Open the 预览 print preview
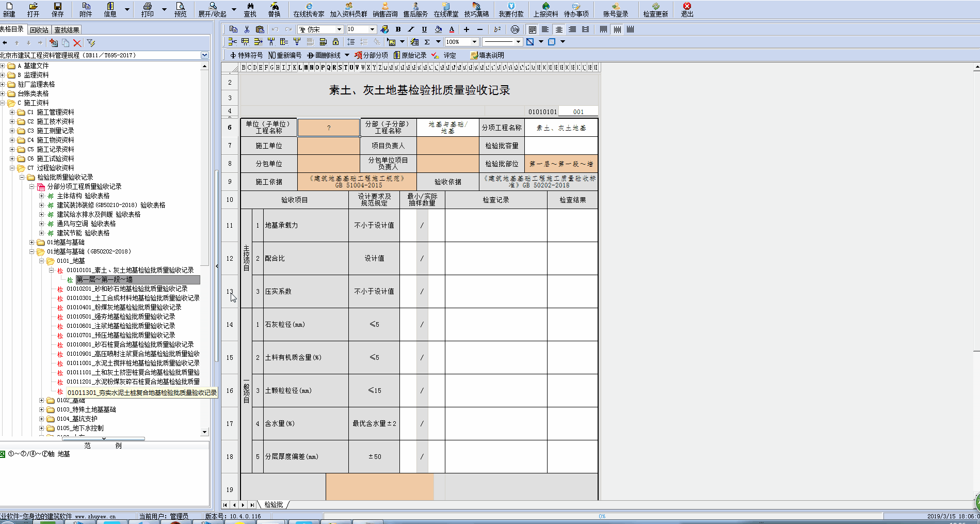Image resolution: width=980 pixels, height=524 pixels. [180, 9]
